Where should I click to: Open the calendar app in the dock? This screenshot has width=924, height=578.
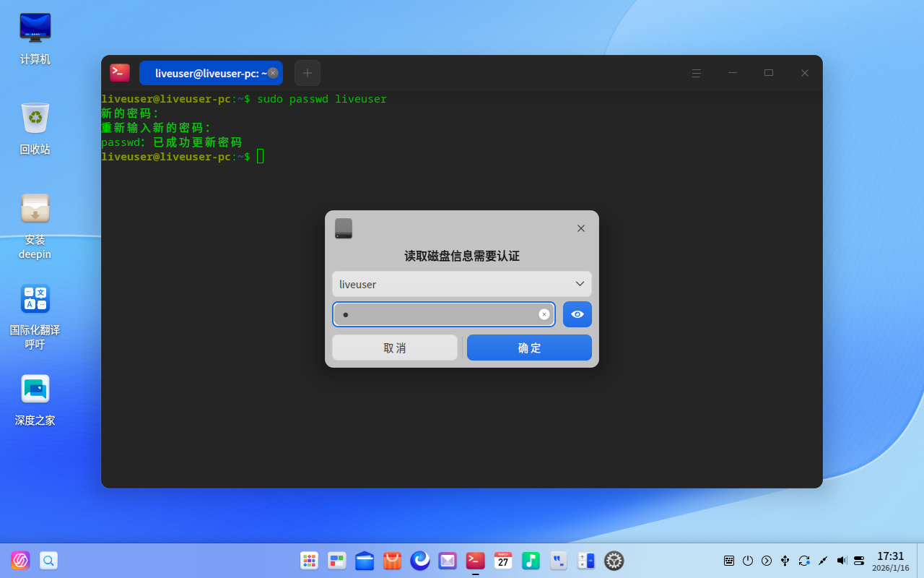(x=503, y=561)
